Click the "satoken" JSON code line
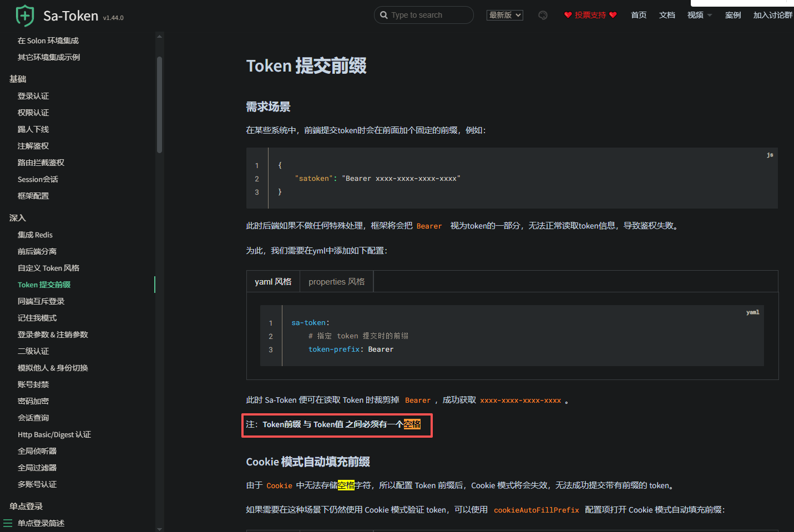Viewport: 794px width, 532px height. click(377, 179)
